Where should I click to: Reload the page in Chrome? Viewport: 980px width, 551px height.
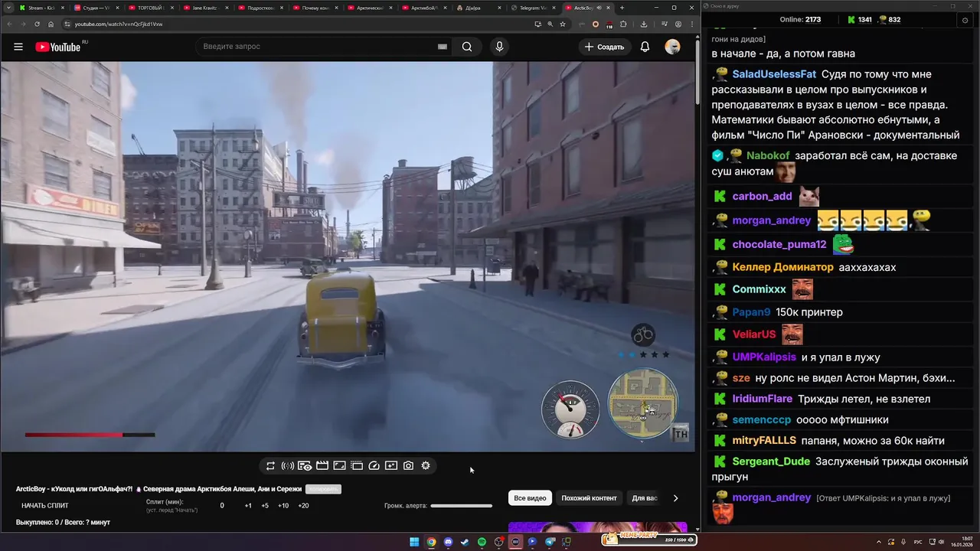[37, 24]
